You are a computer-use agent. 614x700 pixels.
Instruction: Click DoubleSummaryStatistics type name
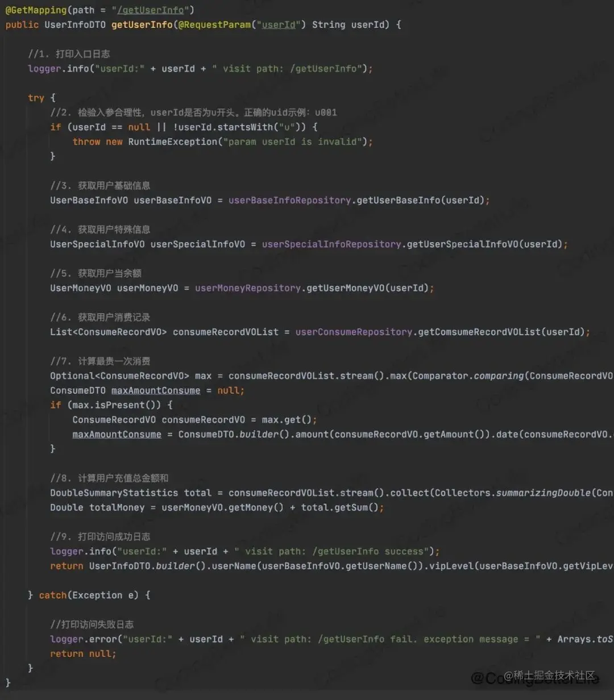[x=114, y=493]
